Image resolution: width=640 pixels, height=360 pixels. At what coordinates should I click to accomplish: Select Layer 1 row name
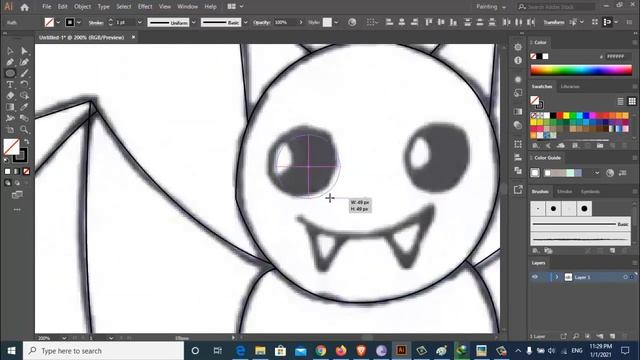click(x=582, y=277)
